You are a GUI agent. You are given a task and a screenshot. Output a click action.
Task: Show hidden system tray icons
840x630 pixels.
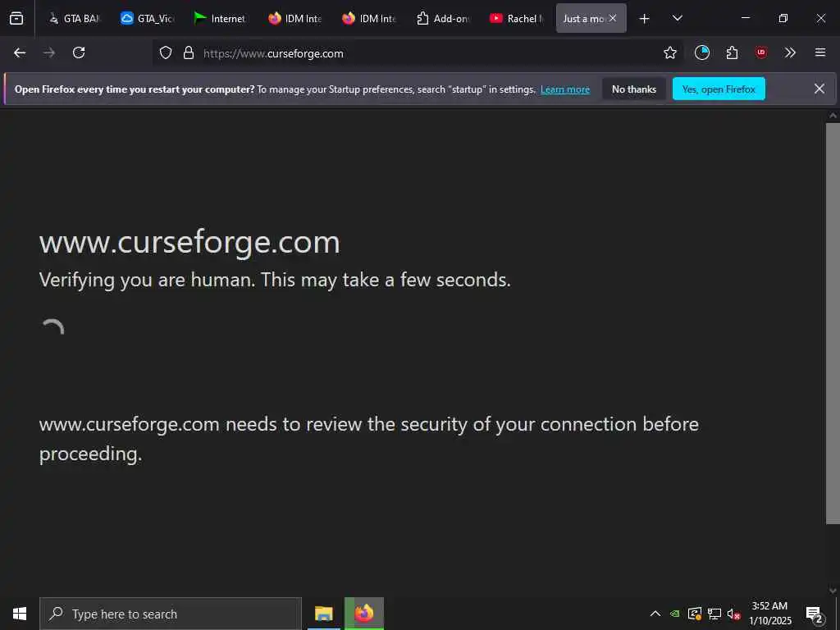coord(655,614)
